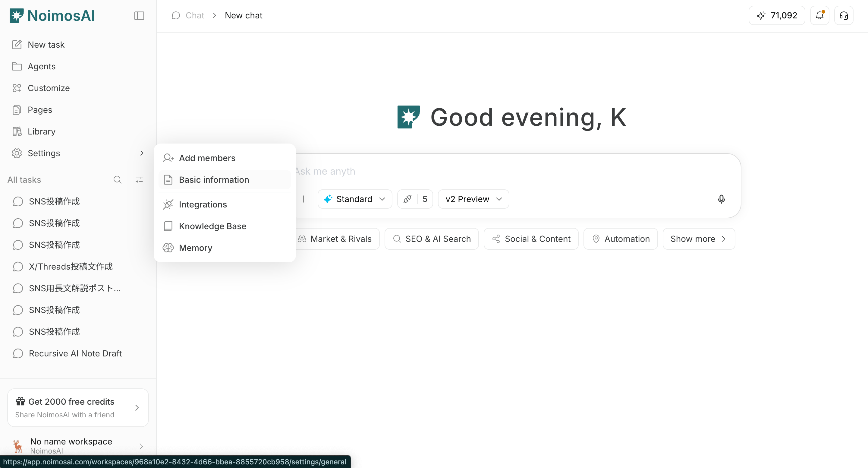Open the Standard mode dropdown
This screenshot has width=868, height=468.
355,199
